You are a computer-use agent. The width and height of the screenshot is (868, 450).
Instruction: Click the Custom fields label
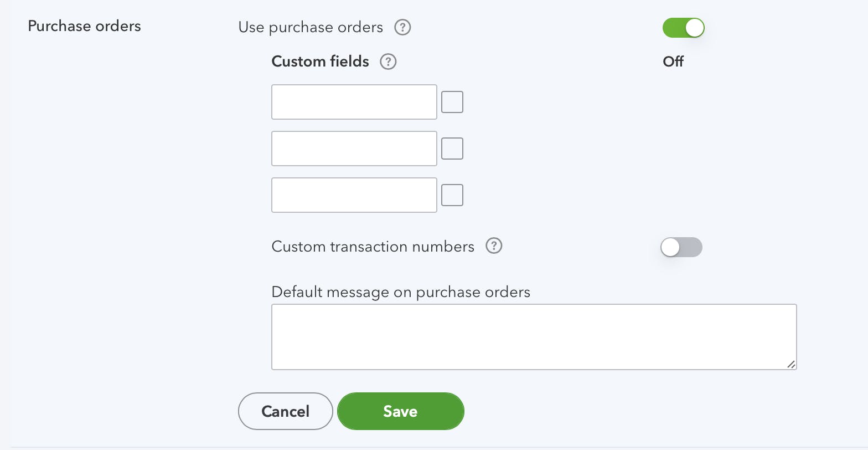tap(320, 62)
